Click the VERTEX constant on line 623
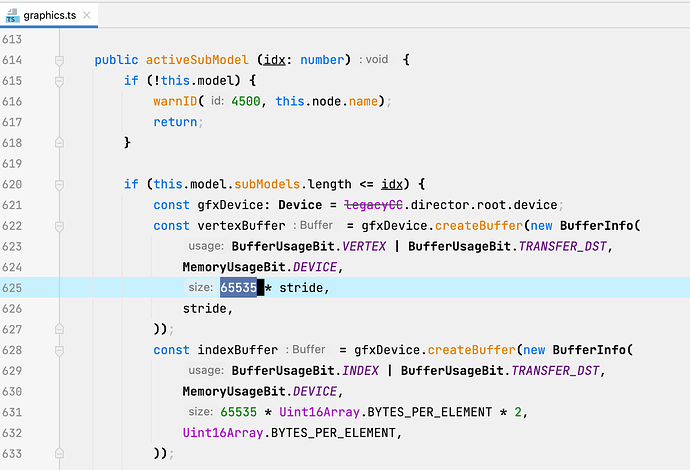Screen dimensions: 690x470 pos(364,246)
